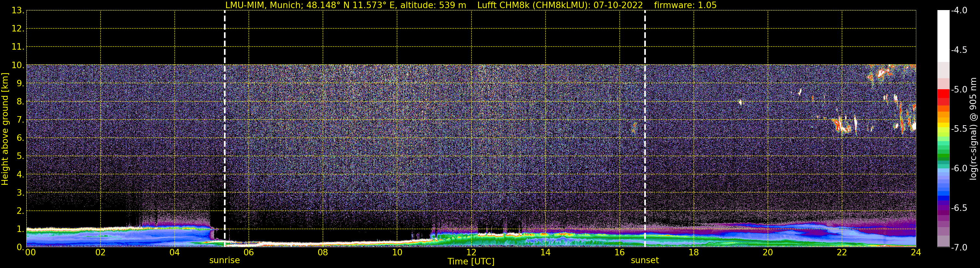980x268 pixels.
Task: Click time-axis tick label "22"
Action: coord(842,253)
